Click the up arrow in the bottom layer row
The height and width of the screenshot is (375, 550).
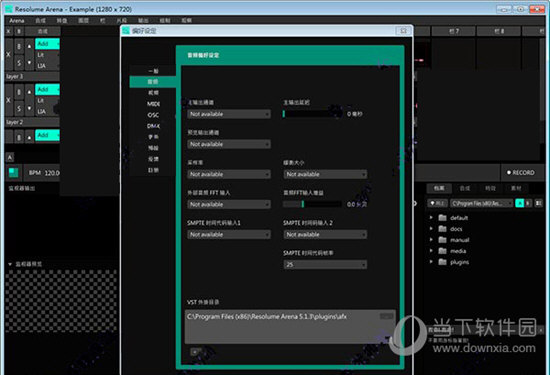pyautogui.click(x=29, y=137)
